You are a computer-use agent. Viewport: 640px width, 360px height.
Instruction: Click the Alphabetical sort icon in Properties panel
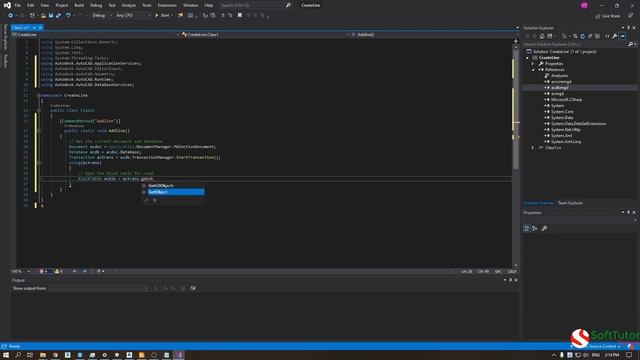click(x=535, y=229)
